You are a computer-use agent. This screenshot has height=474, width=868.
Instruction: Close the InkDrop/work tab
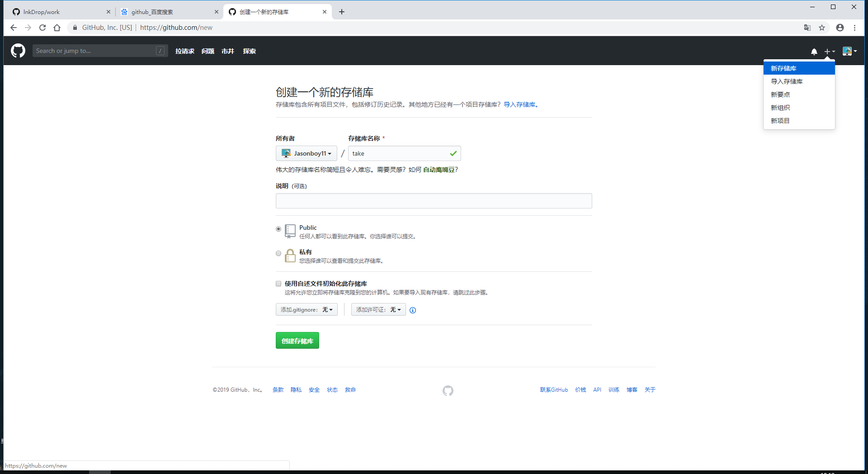tap(108, 12)
